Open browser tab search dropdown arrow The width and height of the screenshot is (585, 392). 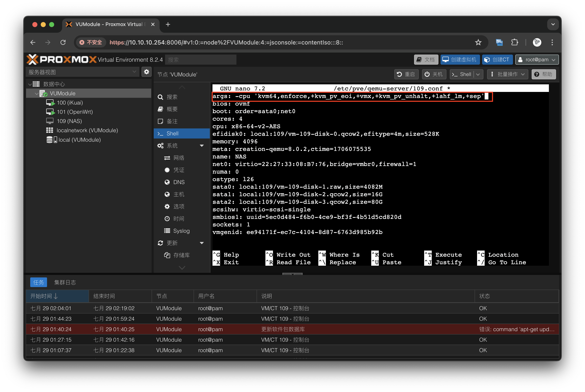553,24
